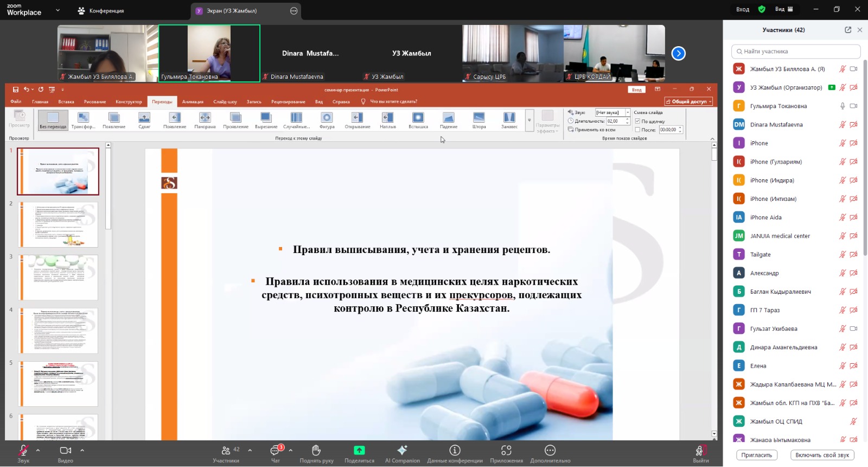Click the Zoom audio unmute icon
868x467 pixels.
pos(23,450)
